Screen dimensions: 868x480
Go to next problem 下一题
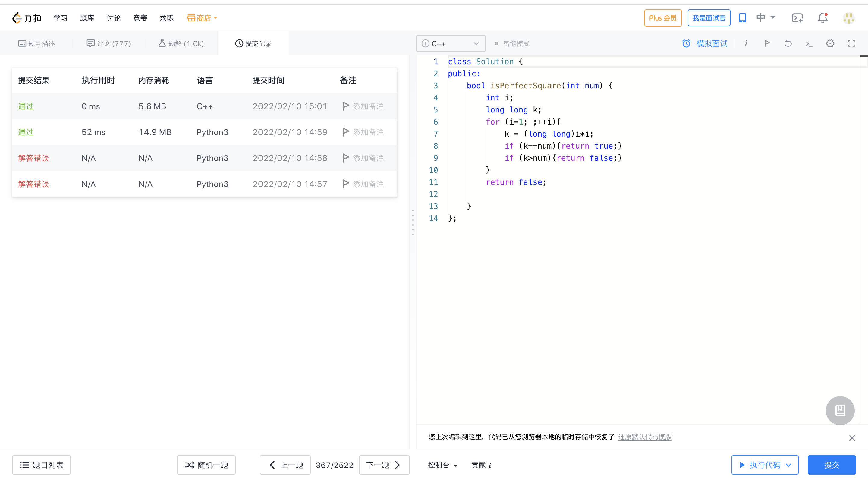[x=384, y=465]
